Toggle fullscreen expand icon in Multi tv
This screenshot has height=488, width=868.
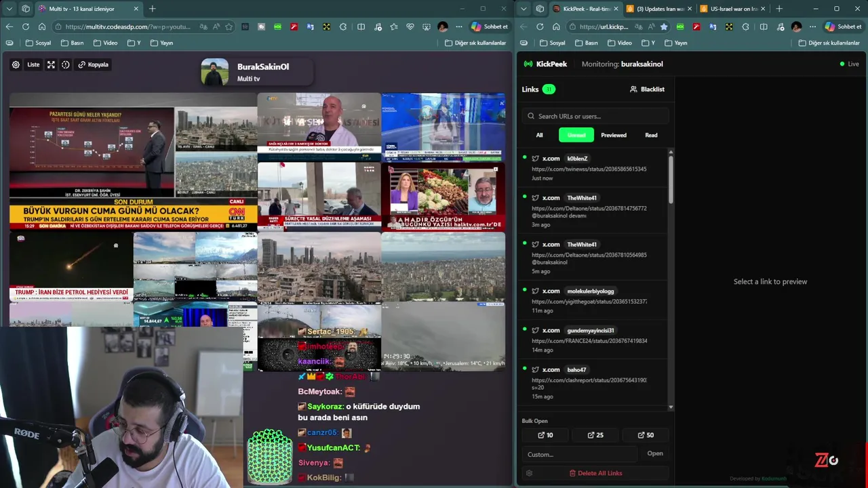pyautogui.click(x=51, y=64)
